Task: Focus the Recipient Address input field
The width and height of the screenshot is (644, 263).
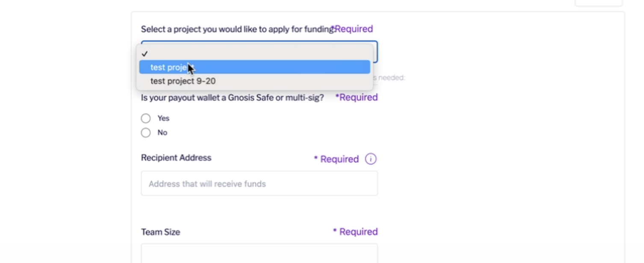Action: (259, 183)
